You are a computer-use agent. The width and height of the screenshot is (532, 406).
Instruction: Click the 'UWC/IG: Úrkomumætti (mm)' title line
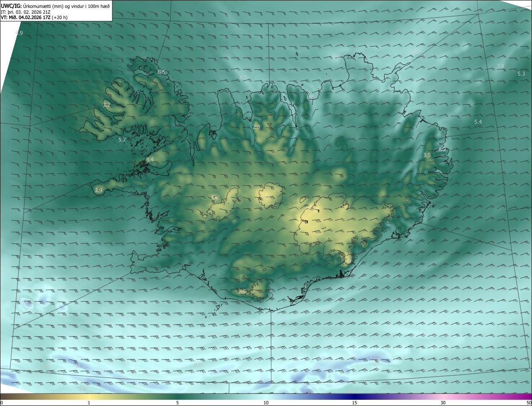point(55,6)
